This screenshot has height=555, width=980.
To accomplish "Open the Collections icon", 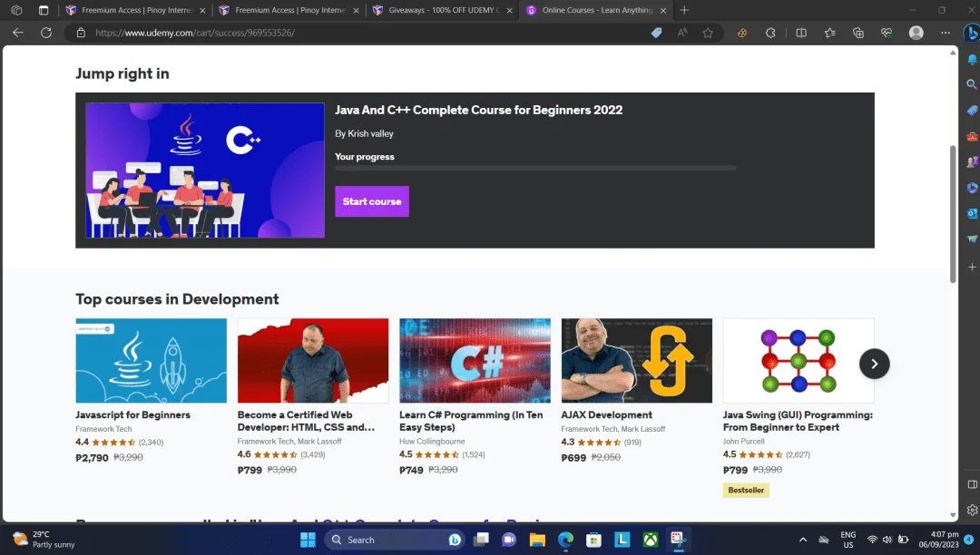I will pyautogui.click(x=858, y=33).
